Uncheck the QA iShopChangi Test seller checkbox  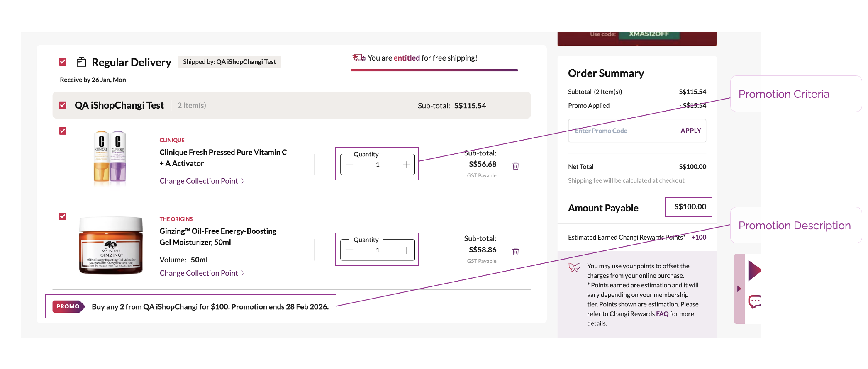pyautogui.click(x=63, y=105)
